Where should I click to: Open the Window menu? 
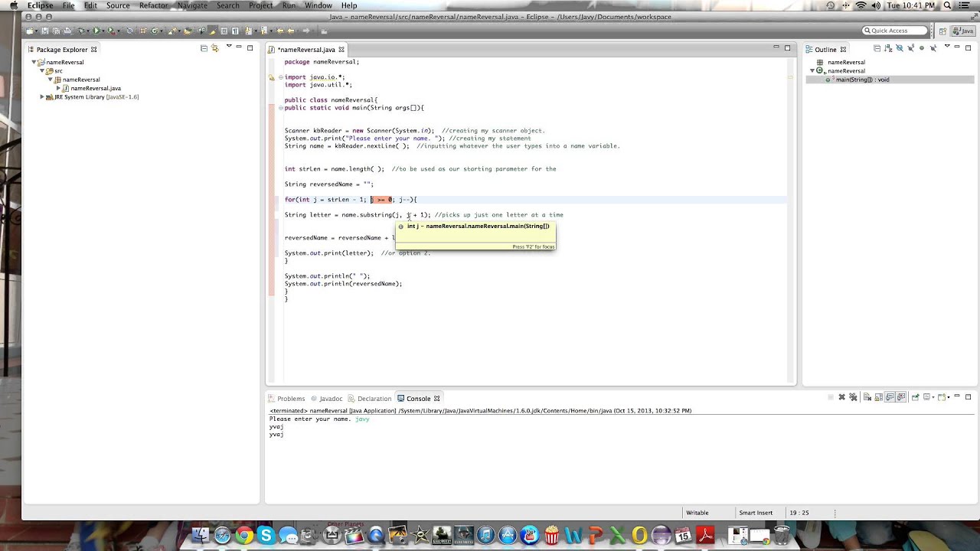(x=318, y=5)
